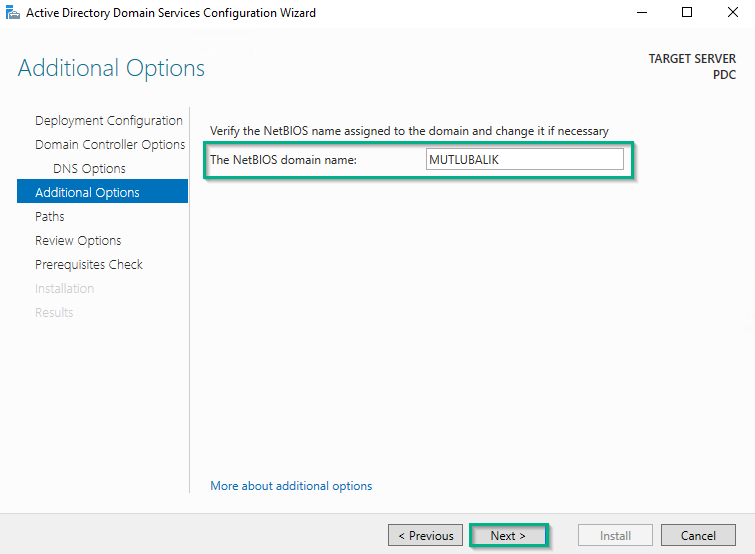This screenshot has height=554, width=755.
Task: Open the Deployment Configuration step
Action: pyautogui.click(x=109, y=120)
